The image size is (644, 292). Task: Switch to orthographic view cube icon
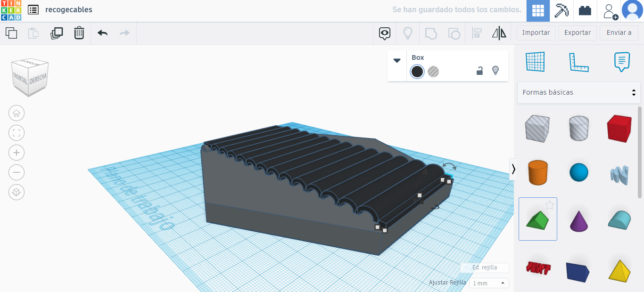click(17, 192)
